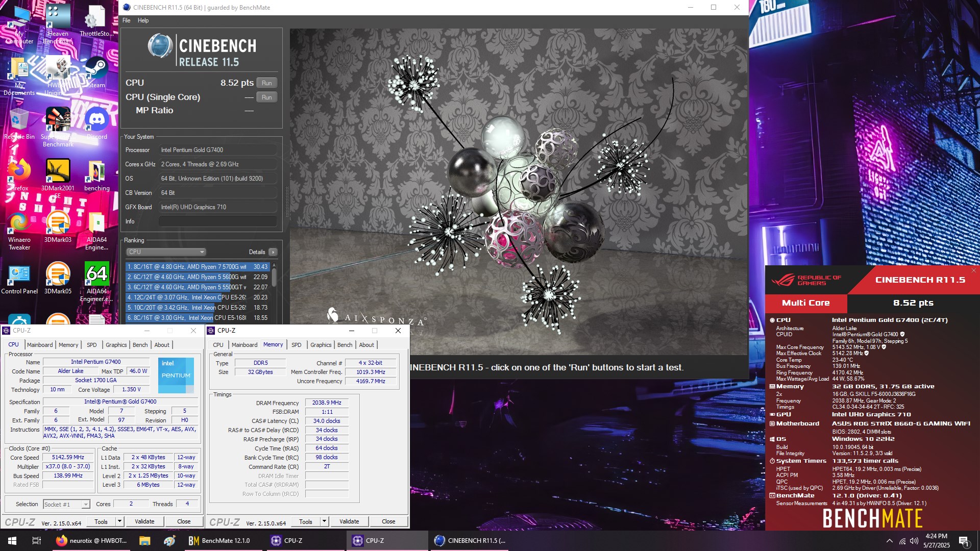Click the Intel Pentium logo in CPU-Z
Viewport: 980px width, 551px height.
[176, 375]
